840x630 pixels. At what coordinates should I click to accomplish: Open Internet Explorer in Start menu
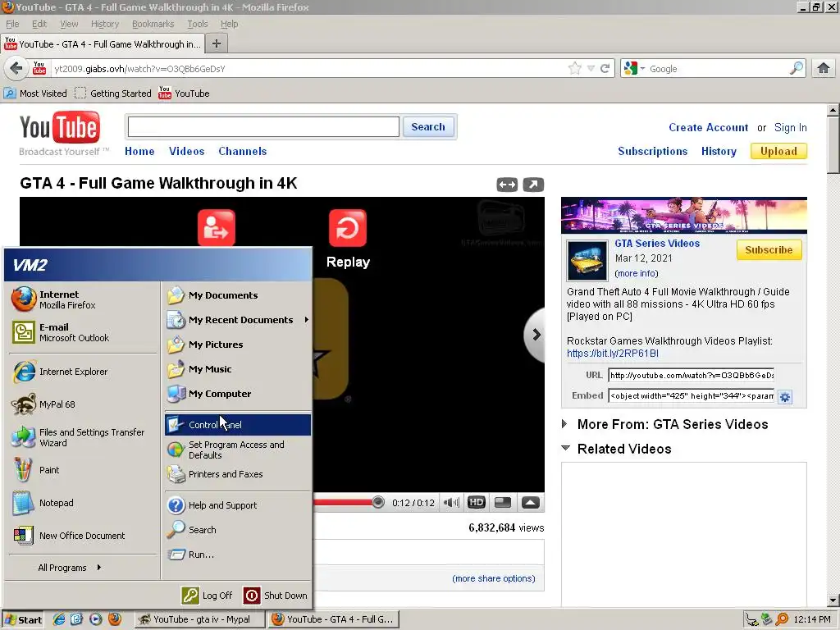83,372
